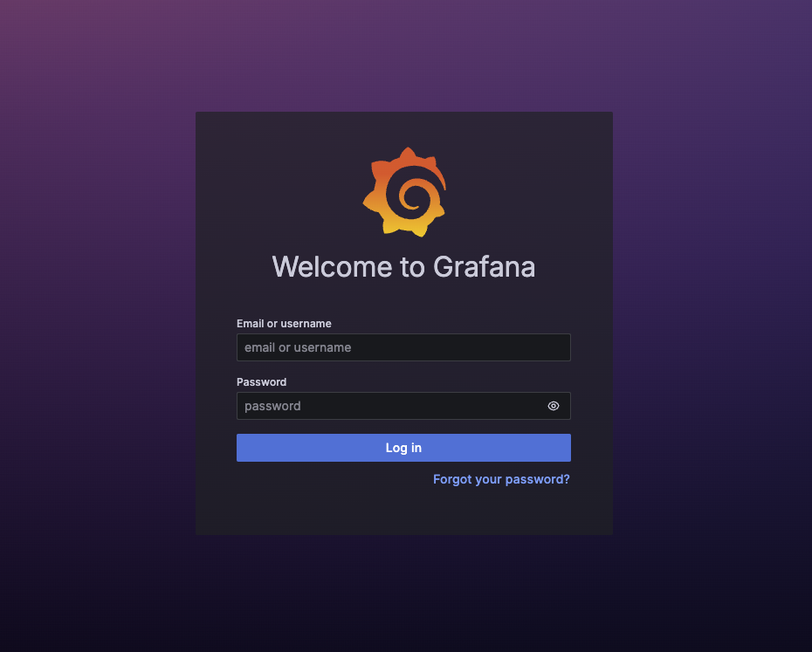Viewport: 812px width, 652px height.
Task: Click the Log in button
Action: (x=403, y=448)
